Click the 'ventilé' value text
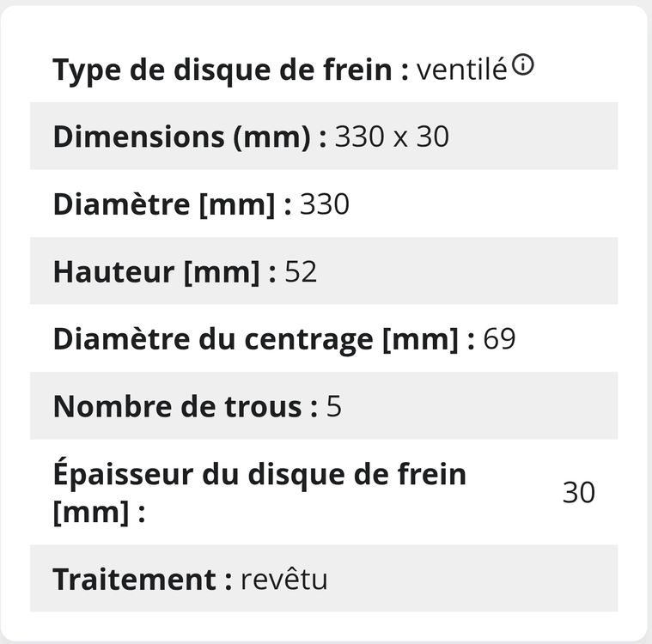The width and height of the screenshot is (652, 644). coord(461,70)
